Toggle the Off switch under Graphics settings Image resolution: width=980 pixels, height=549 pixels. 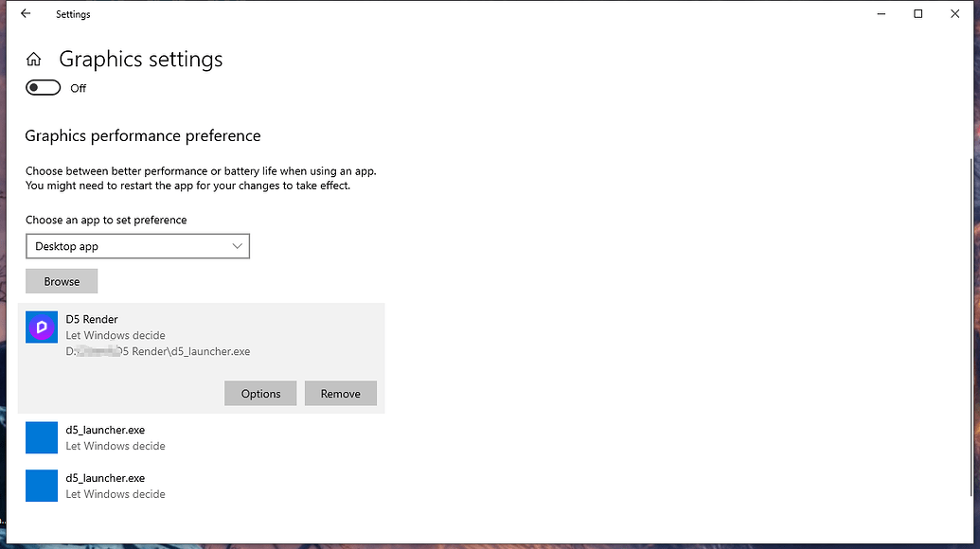click(44, 87)
